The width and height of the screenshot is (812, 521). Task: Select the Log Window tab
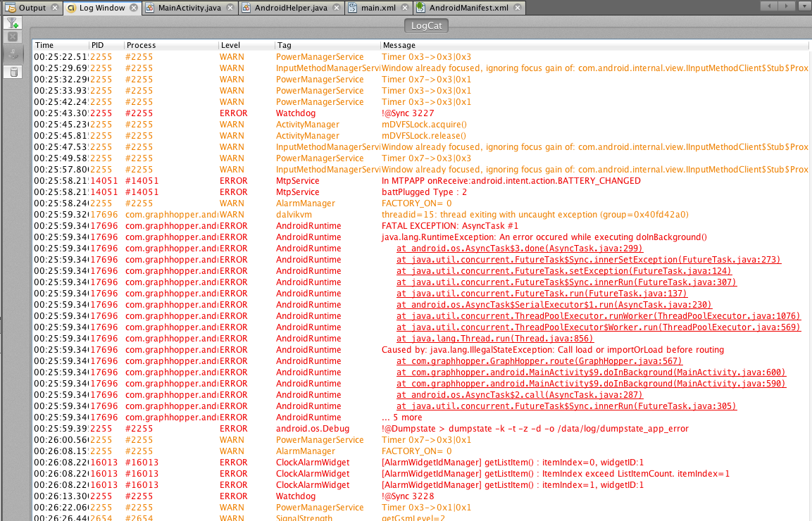click(102, 8)
